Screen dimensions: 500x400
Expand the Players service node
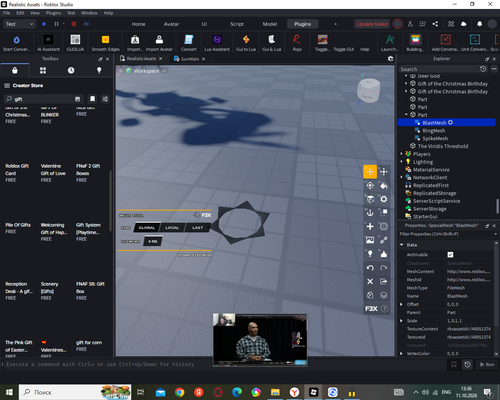pos(402,154)
